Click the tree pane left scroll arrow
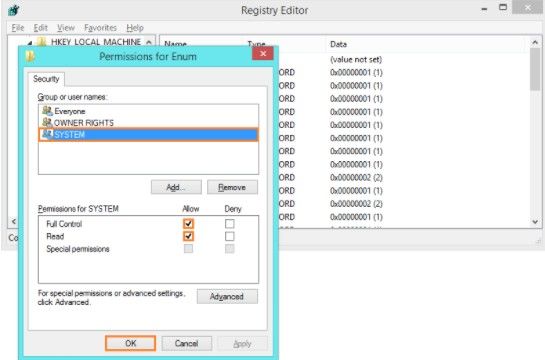The image size is (545, 360). [x=13, y=221]
